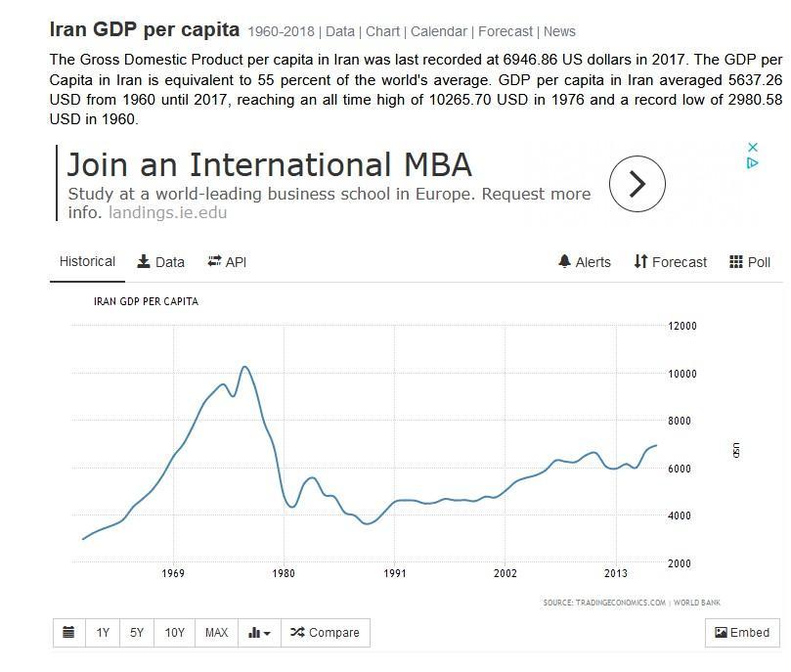Click the Compare shuffle button
Screen dimensions: 791x672
click(326, 632)
